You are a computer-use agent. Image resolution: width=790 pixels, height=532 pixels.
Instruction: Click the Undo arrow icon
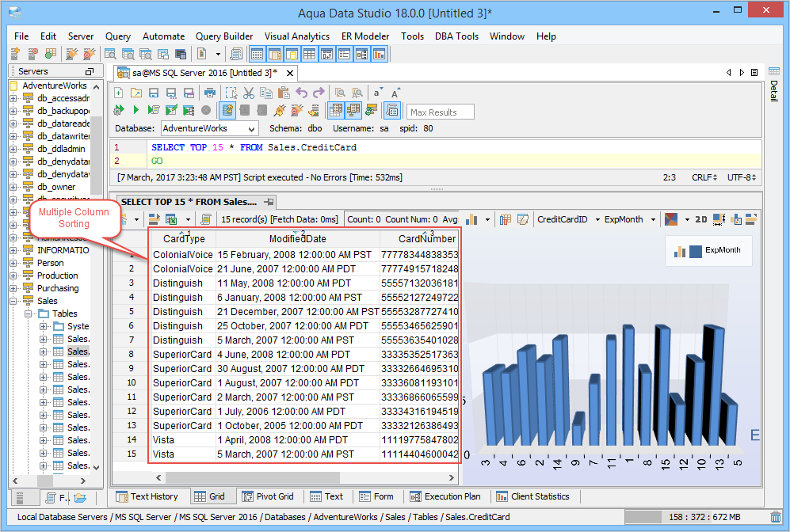(301, 93)
